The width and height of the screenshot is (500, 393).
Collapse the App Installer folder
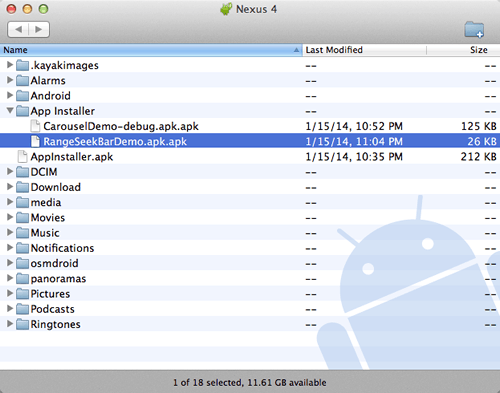pos(10,110)
